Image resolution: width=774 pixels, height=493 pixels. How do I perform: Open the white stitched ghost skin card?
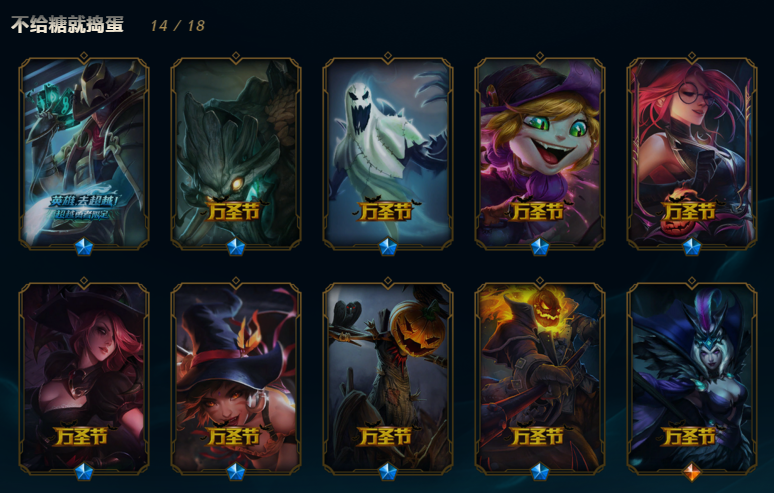[387, 152]
